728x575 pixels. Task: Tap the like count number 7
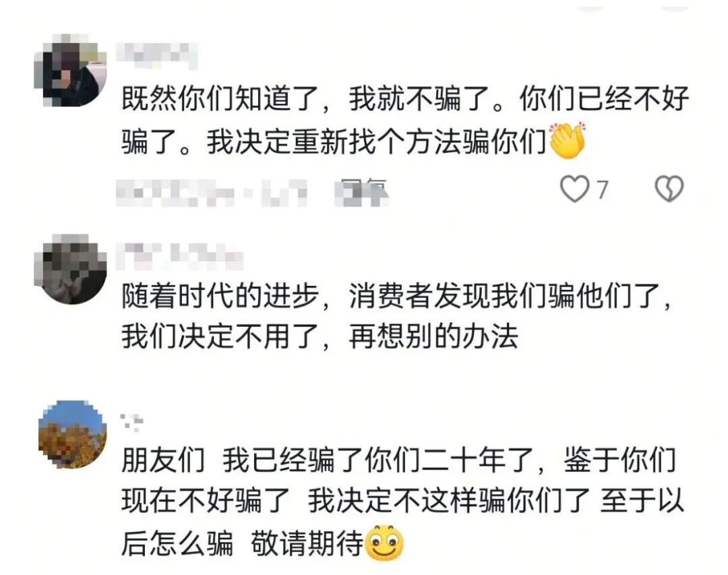click(602, 189)
